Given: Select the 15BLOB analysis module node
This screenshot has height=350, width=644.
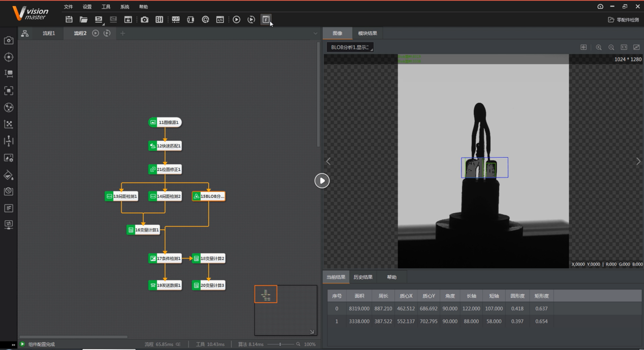Looking at the screenshot, I should (209, 196).
